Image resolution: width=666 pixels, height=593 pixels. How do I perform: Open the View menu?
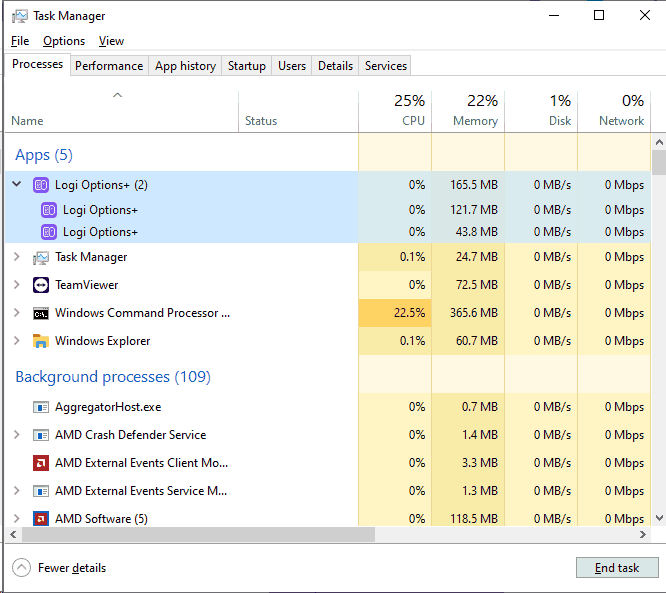pos(111,41)
